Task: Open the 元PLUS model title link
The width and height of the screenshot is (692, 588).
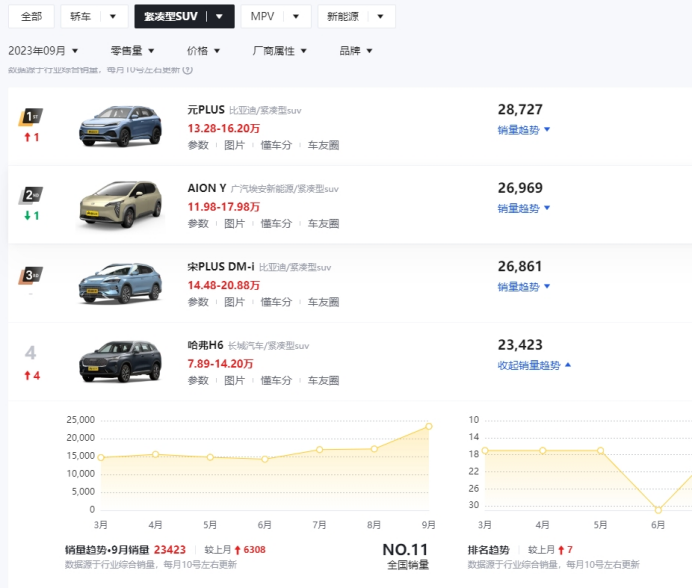Action: click(x=206, y=109)
